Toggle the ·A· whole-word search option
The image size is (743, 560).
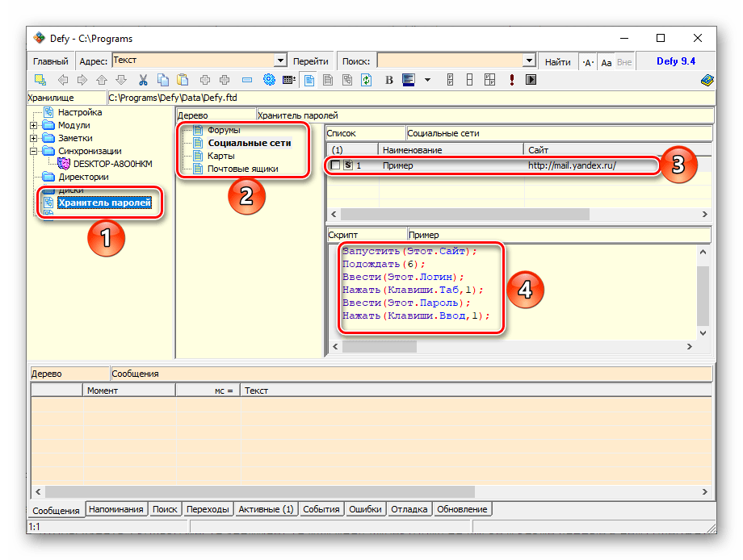(x=587, y=61)
